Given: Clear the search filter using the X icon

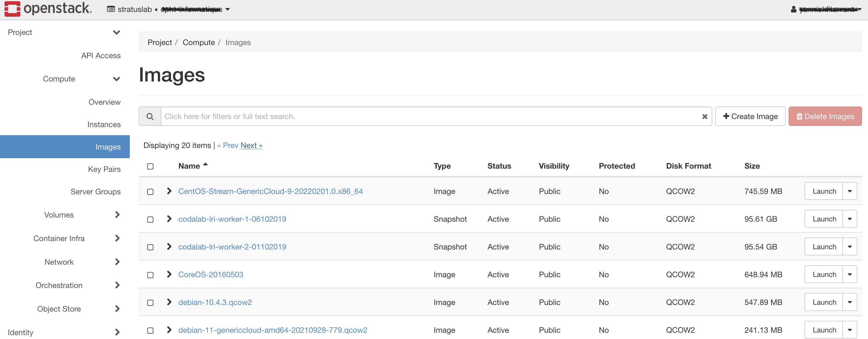Looking at the screenshot, I should tap(705, 116).
